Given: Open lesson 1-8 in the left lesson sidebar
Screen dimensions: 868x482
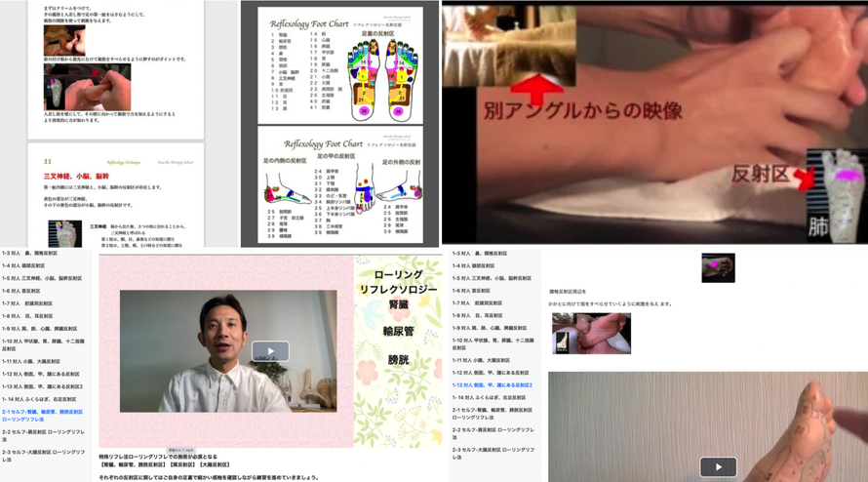Looking at the screenshot, I should (27, 316).
